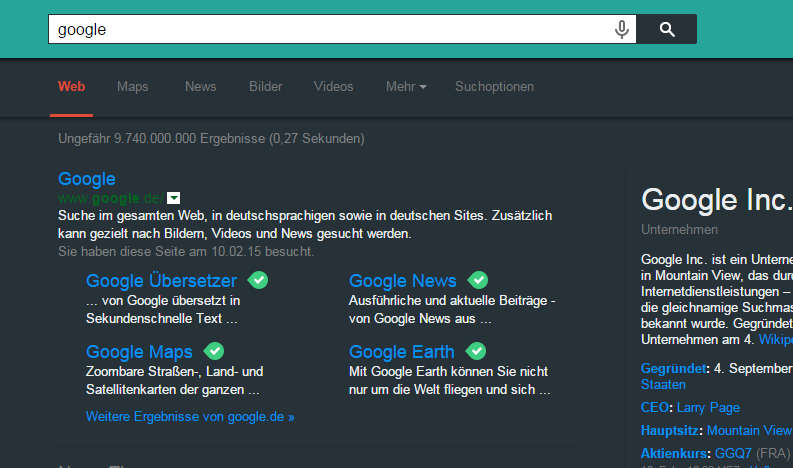Click the Suche im gesamten Web description

coord(305,225)
